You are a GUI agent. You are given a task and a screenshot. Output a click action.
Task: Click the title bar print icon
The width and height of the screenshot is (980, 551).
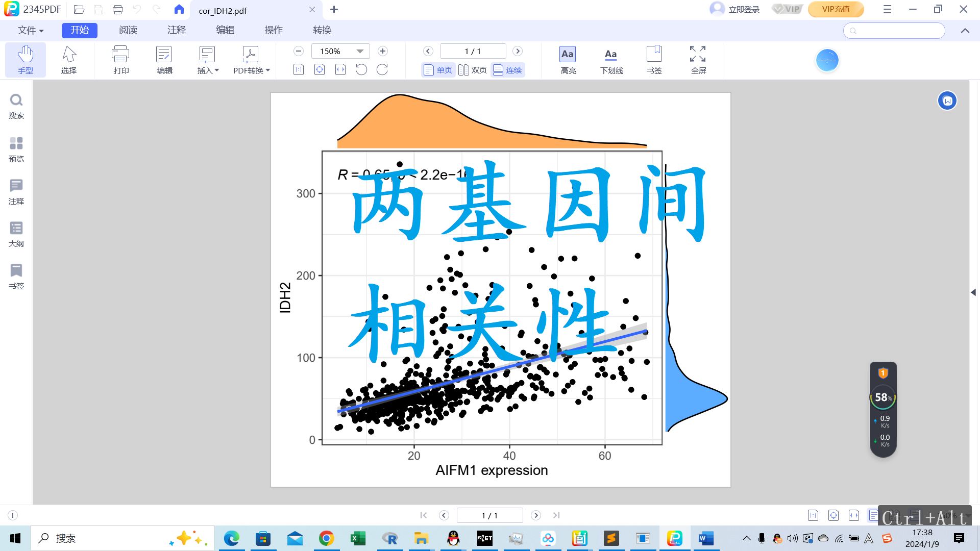coord(118,9)
